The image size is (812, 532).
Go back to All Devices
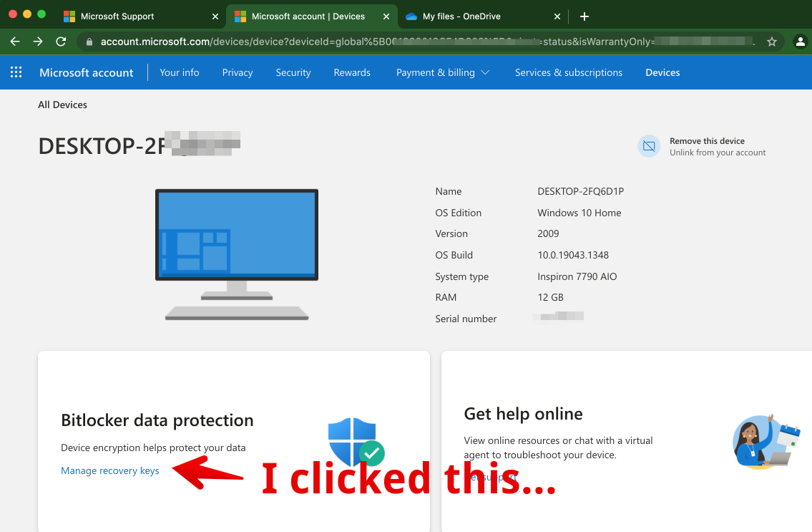pos(62,105)
